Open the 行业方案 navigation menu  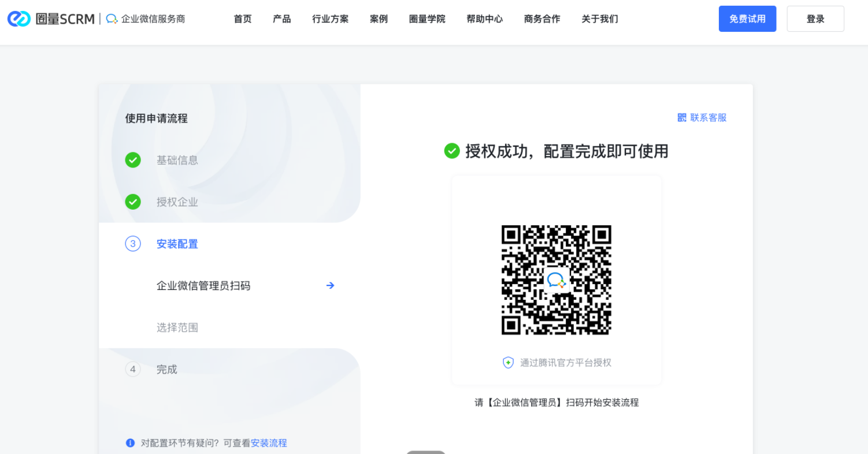click(330, 19)
